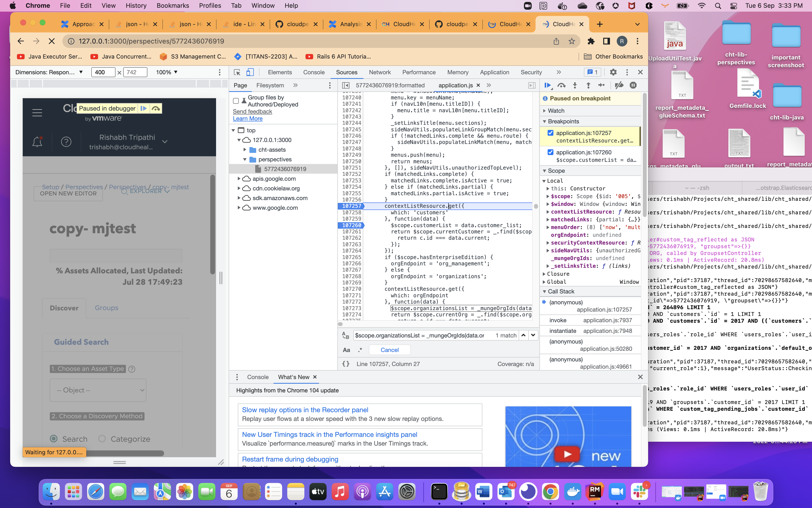Switch to the Filesystem navigator tab
This screenshot has width=812, height=508.
pyautogui.click(x=270, y=85)
